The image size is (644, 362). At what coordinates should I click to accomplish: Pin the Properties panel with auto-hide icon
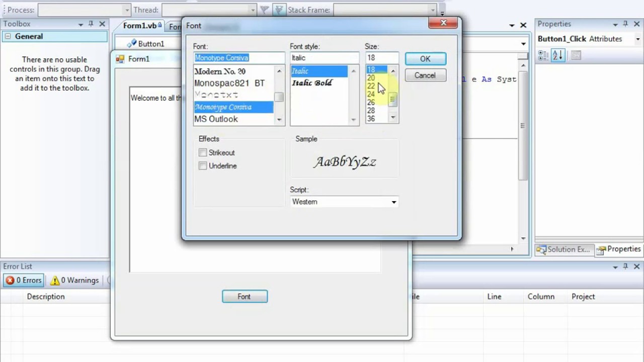(x=625, y=24)
